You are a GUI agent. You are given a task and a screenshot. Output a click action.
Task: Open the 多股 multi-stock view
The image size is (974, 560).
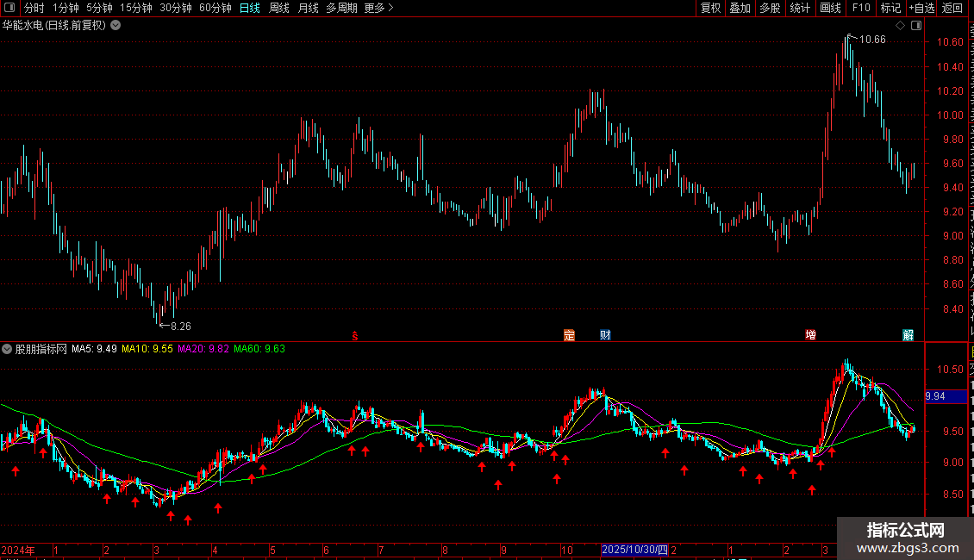(771, 8)
